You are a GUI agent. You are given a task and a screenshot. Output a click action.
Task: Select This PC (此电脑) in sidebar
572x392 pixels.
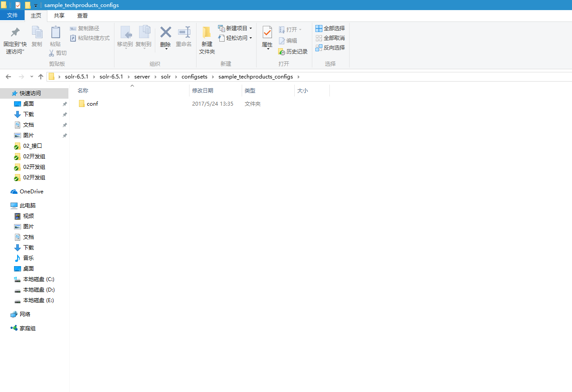point(23,206)
